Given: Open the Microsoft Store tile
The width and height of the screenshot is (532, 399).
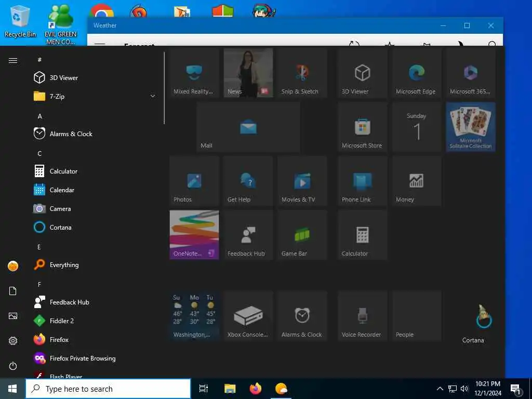Looking at the screenshot, I should [362, 127].
